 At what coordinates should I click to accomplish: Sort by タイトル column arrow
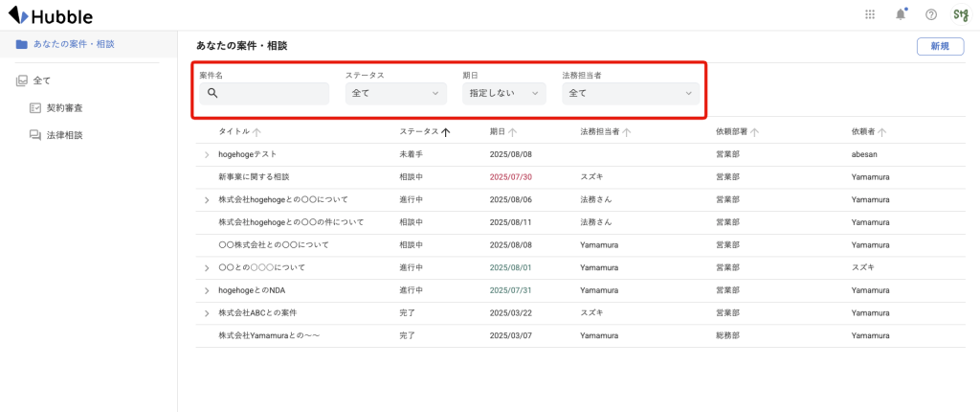[x=256, y=132]
